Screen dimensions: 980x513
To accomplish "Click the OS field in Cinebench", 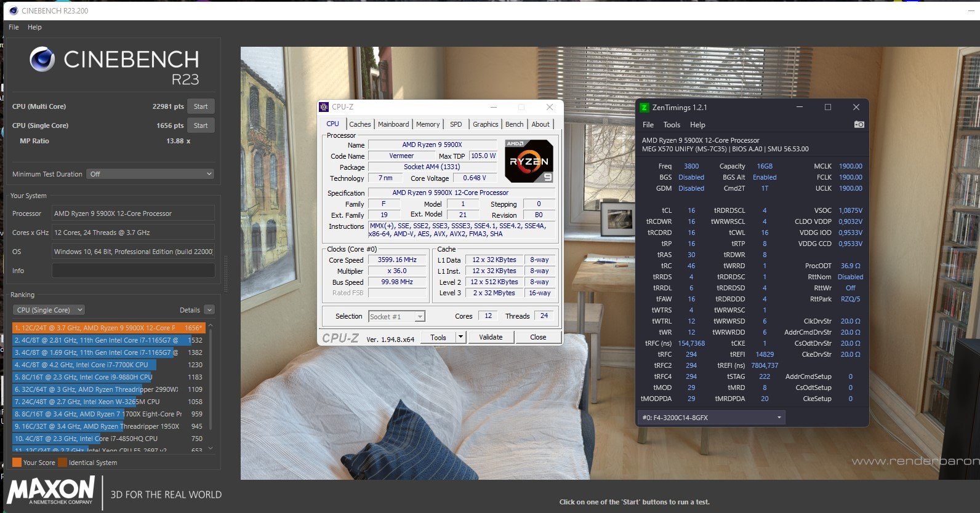I will coord(134,252).
